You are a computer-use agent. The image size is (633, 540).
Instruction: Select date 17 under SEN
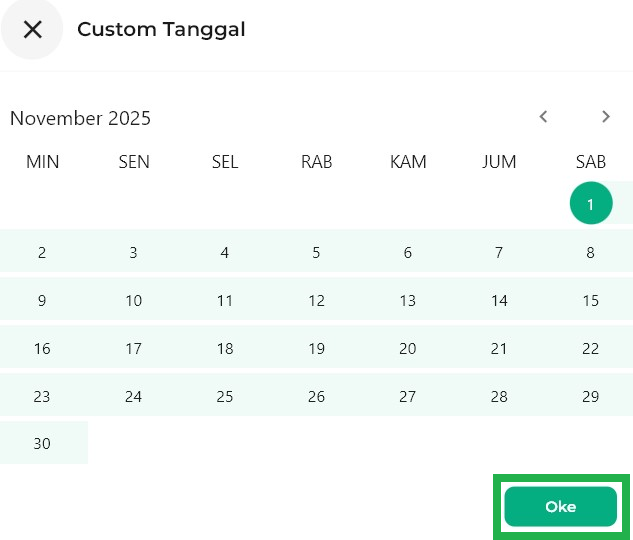[133, 348]
